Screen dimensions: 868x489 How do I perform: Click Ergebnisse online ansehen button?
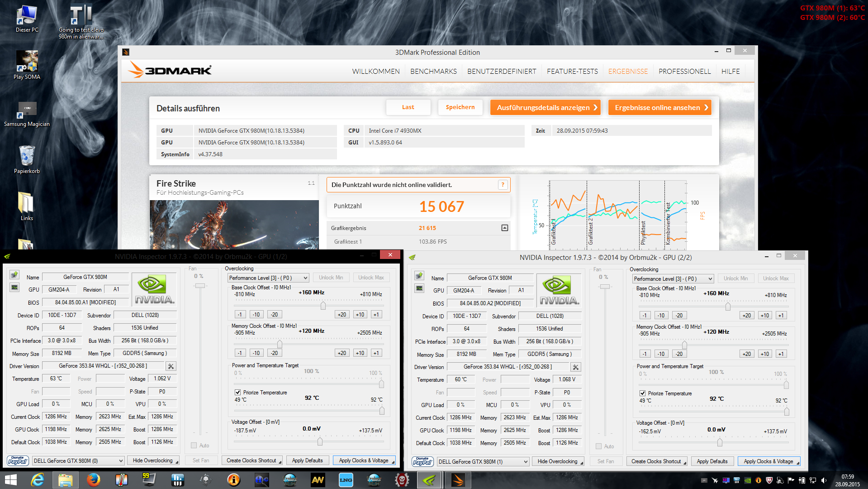click(659, 107)
